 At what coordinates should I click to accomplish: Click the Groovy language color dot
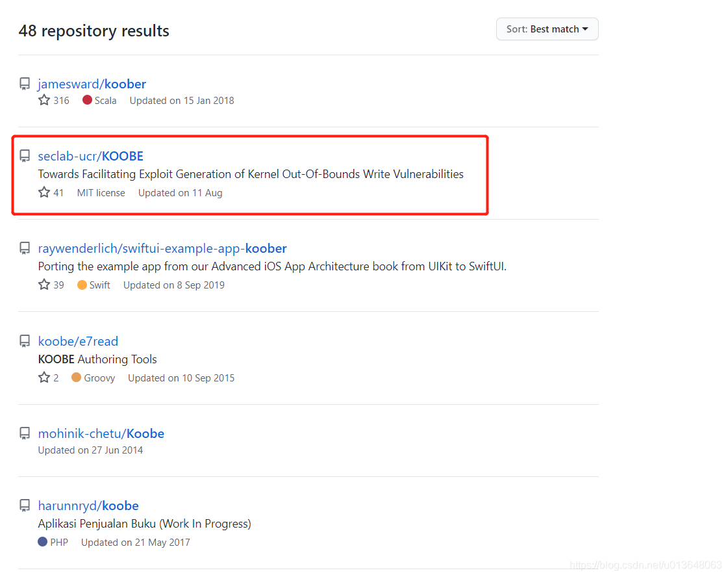[x=76, y=378]
